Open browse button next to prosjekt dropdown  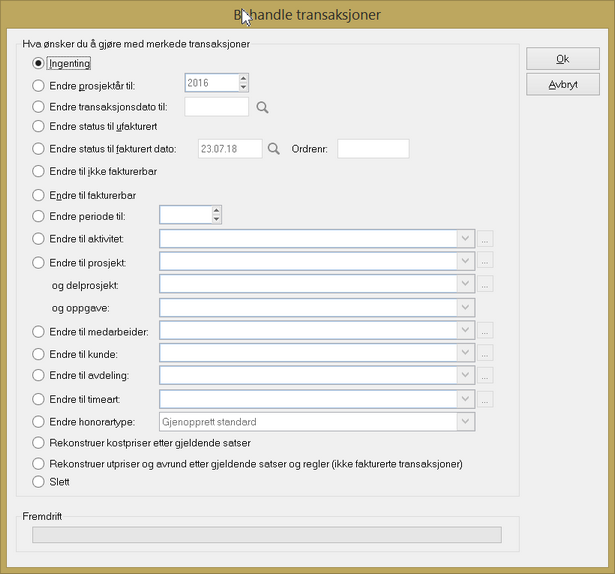[x=485, y=261]
